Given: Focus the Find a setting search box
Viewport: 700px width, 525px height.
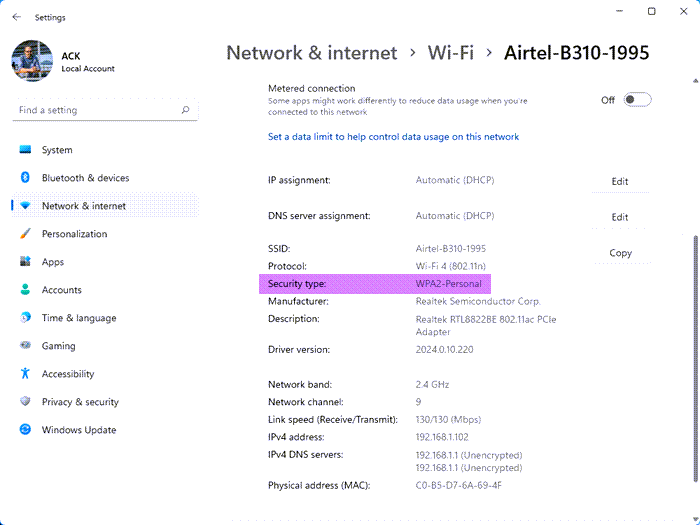Looking at the screenshot, I should 95,110.
